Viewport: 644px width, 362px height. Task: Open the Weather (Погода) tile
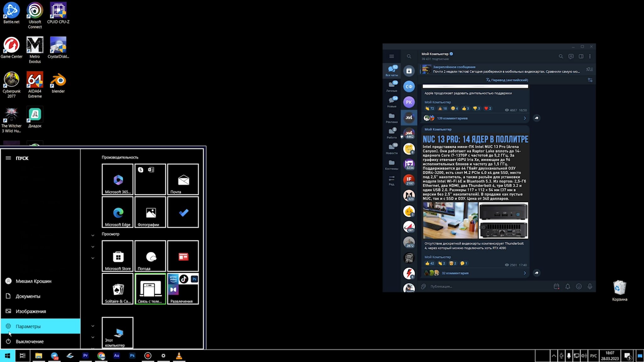pos(150,256)
